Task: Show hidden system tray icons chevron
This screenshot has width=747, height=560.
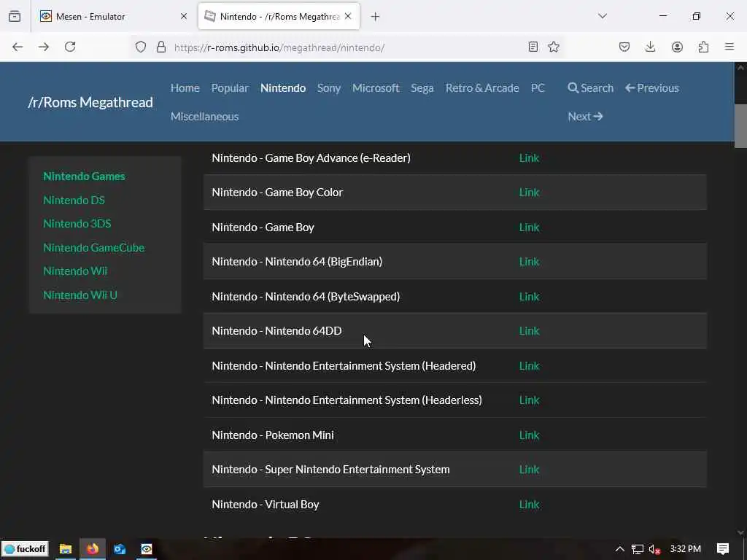Action: 619,549
